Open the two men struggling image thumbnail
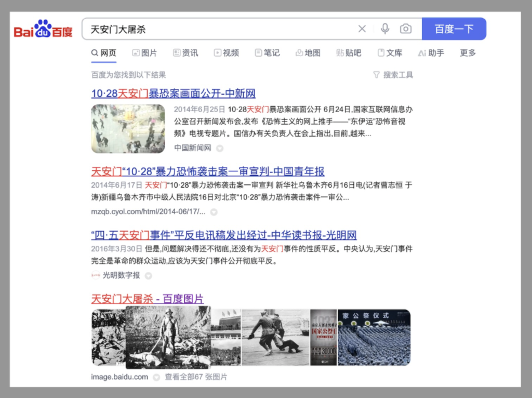 [x=276, y=337]
